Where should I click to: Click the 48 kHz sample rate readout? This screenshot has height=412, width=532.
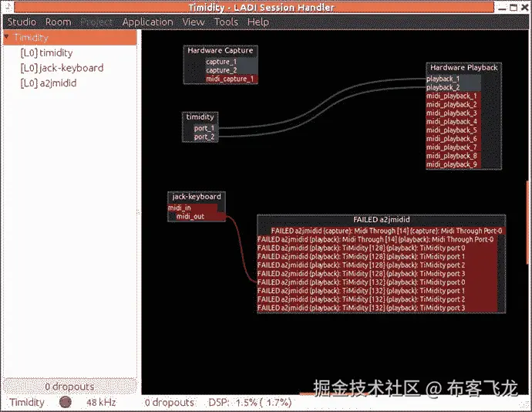click(x=101, y=403)
